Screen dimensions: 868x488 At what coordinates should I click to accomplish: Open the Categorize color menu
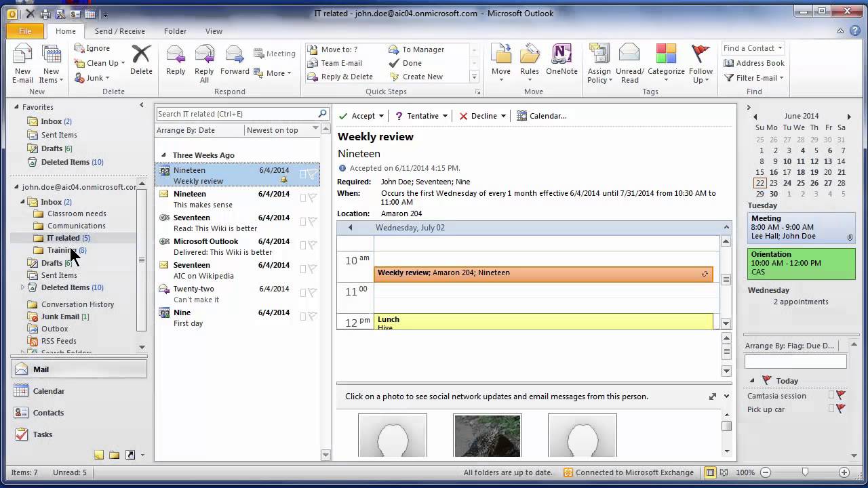coord(666,63)
